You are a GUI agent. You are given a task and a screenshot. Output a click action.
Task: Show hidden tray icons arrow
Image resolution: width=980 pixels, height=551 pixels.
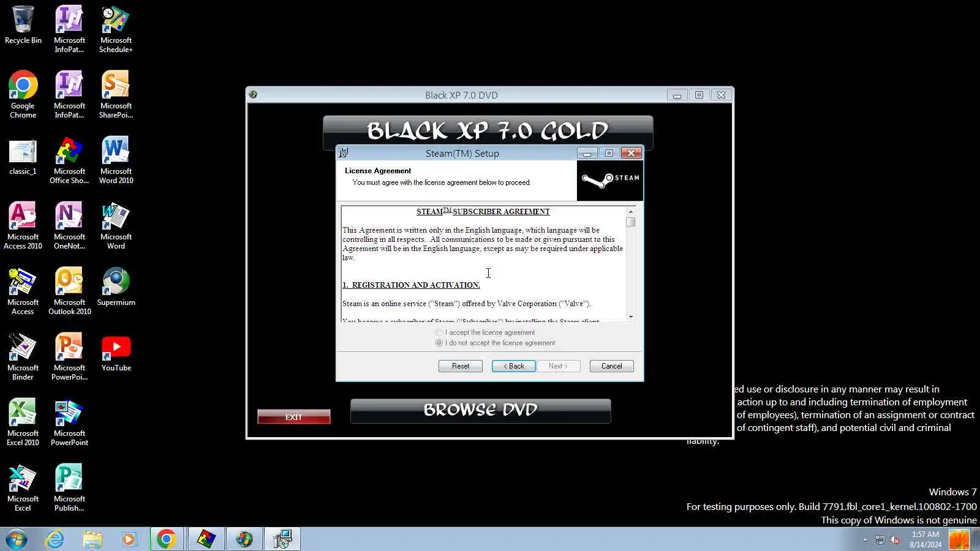coord(865,540)
